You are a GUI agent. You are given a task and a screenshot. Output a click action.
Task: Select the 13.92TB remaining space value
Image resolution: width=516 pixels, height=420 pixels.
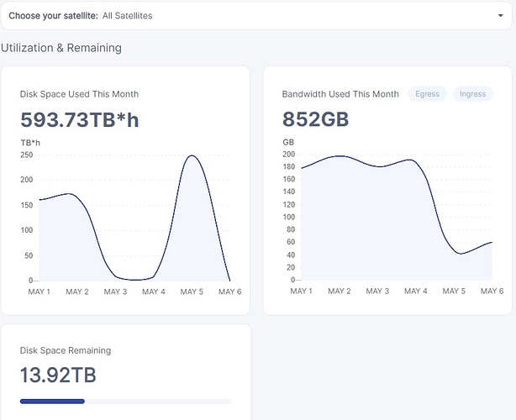tap(58, 375)
